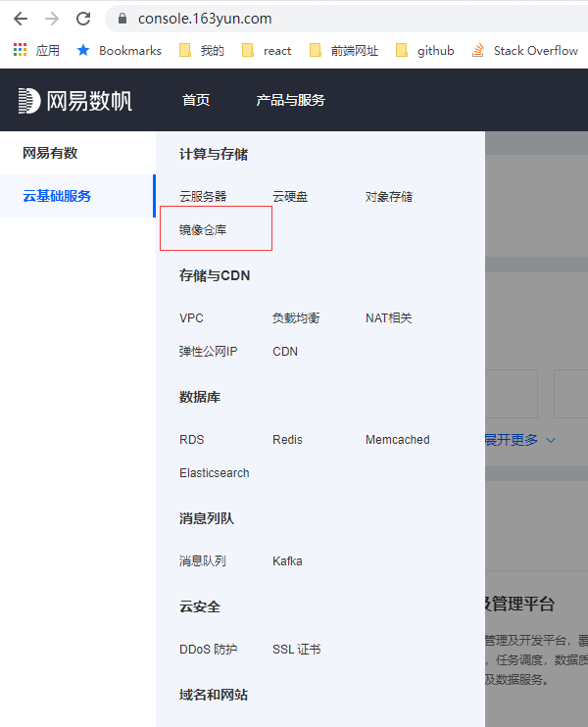
Task: Click the 消息列队 section heading
Action: coord(207,518)
